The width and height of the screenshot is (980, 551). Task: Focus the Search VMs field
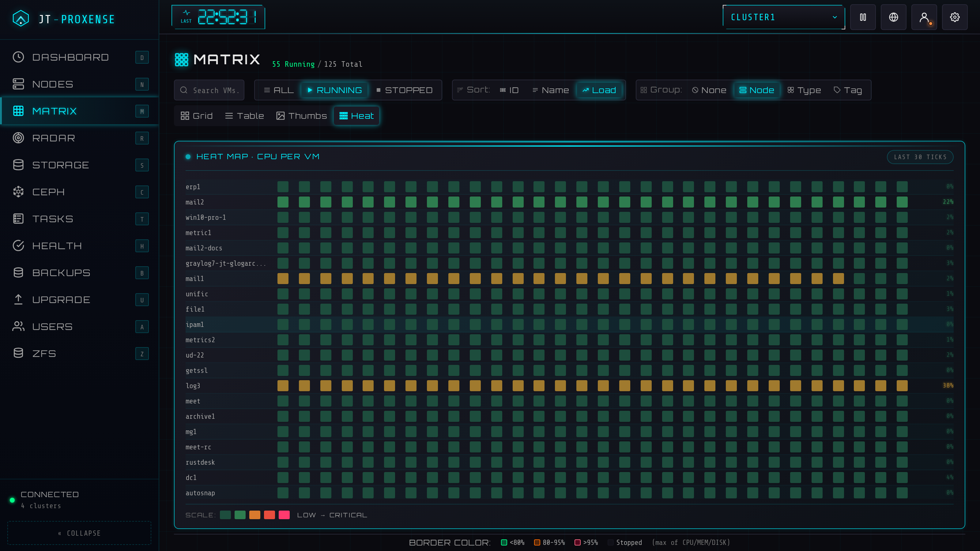point(209,90)
